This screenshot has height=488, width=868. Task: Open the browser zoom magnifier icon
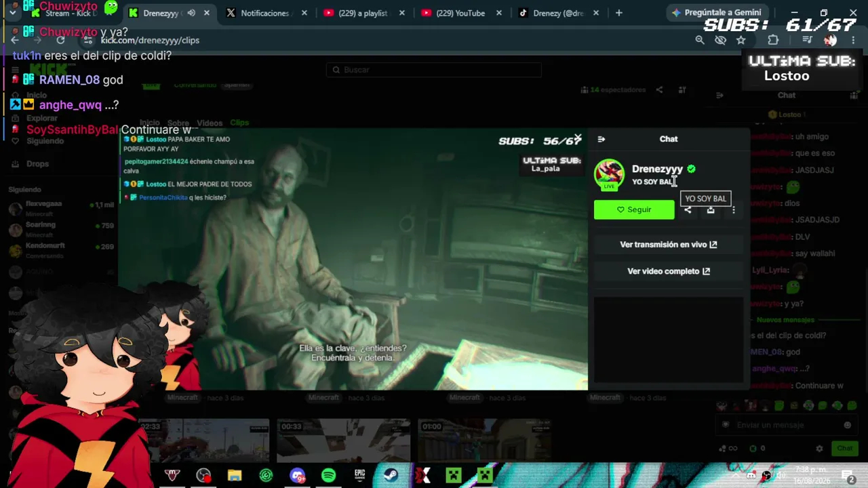(700, 40)
